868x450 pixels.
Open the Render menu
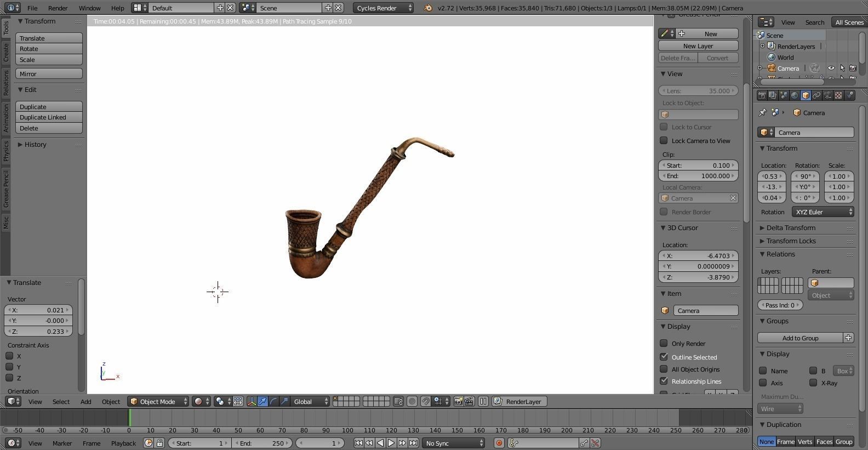tap(58, 8)
